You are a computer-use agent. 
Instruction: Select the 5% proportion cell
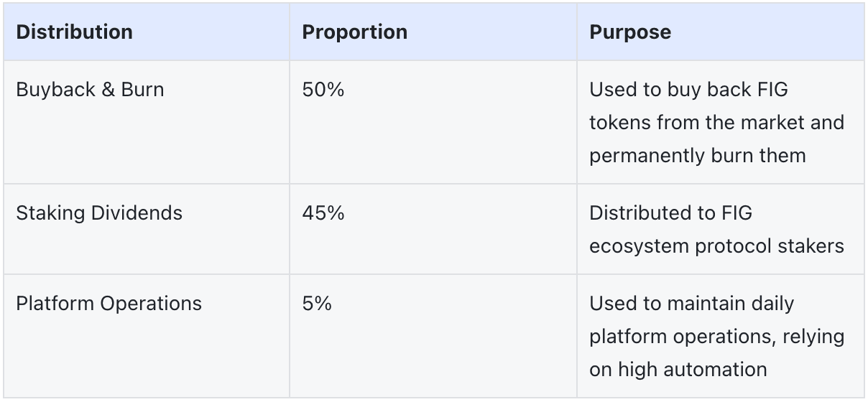coord(317,304)
